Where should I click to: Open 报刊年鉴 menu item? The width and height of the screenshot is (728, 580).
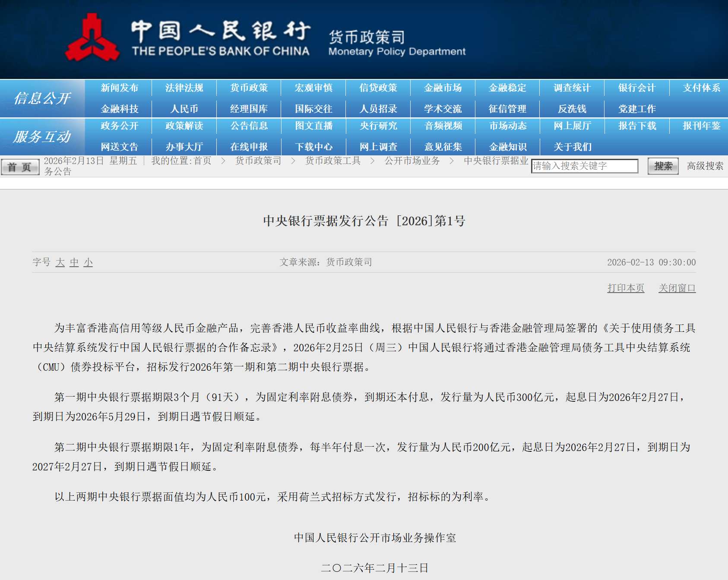point(701,126)
